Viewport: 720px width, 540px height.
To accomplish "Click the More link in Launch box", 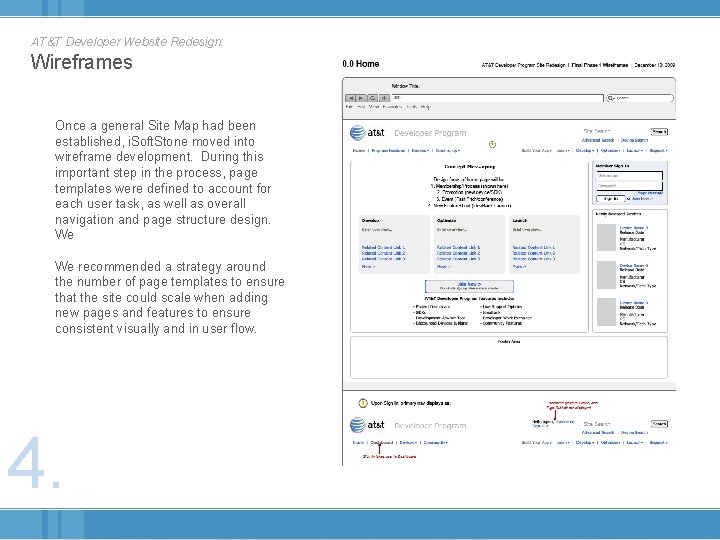I will [519, 266].
